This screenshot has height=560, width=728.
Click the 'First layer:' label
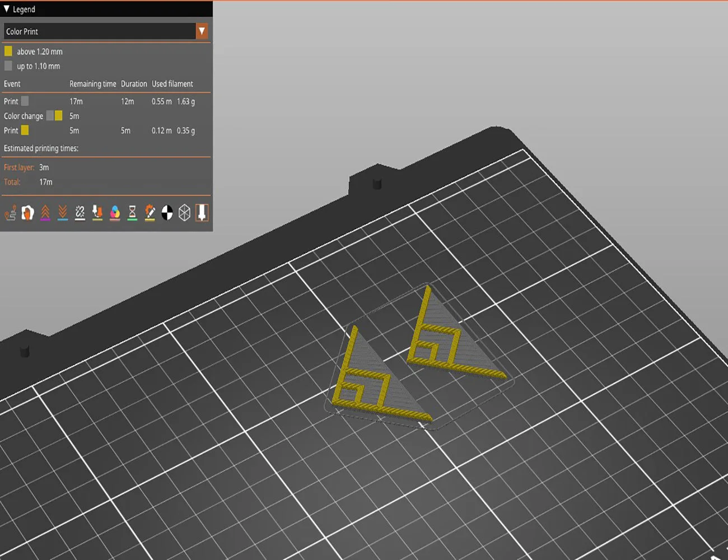coord(19,167)
